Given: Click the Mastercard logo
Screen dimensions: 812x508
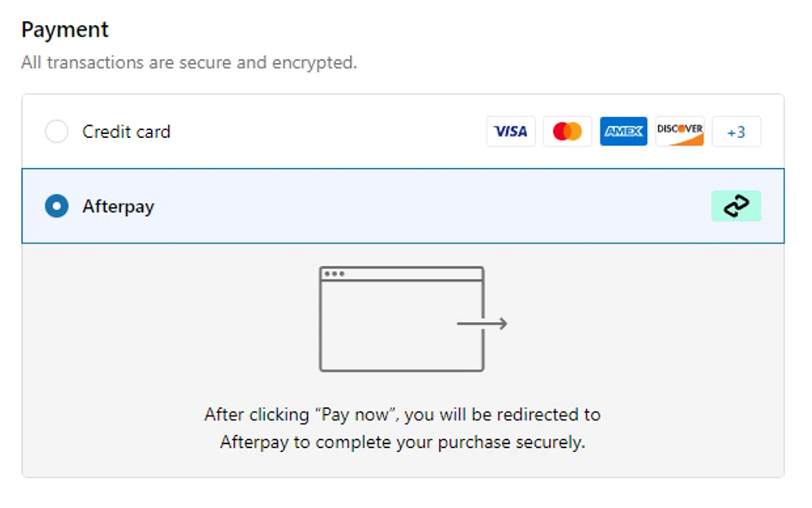Looking at the screenshot, I should 567,131.
